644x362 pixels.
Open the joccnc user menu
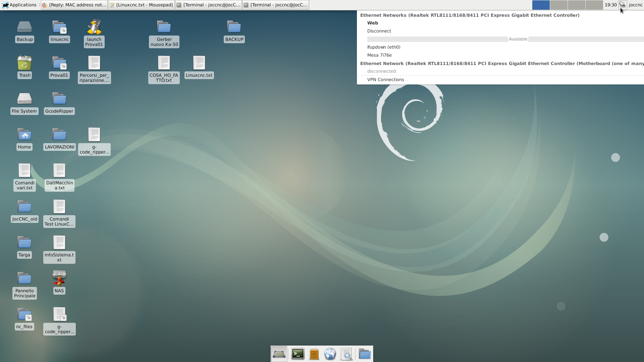(x=635, y=5)
